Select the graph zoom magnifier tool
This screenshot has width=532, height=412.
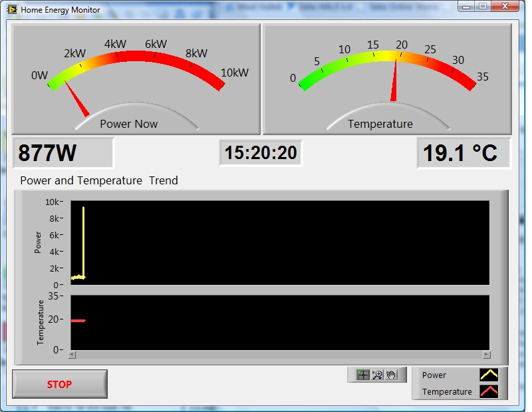[377, 375]
